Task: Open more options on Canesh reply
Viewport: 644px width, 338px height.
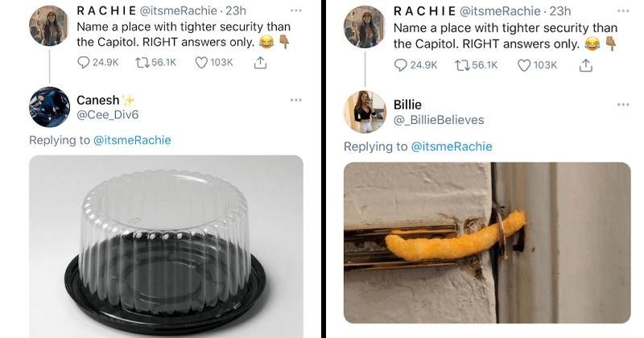Action: (x=296, y=101)
